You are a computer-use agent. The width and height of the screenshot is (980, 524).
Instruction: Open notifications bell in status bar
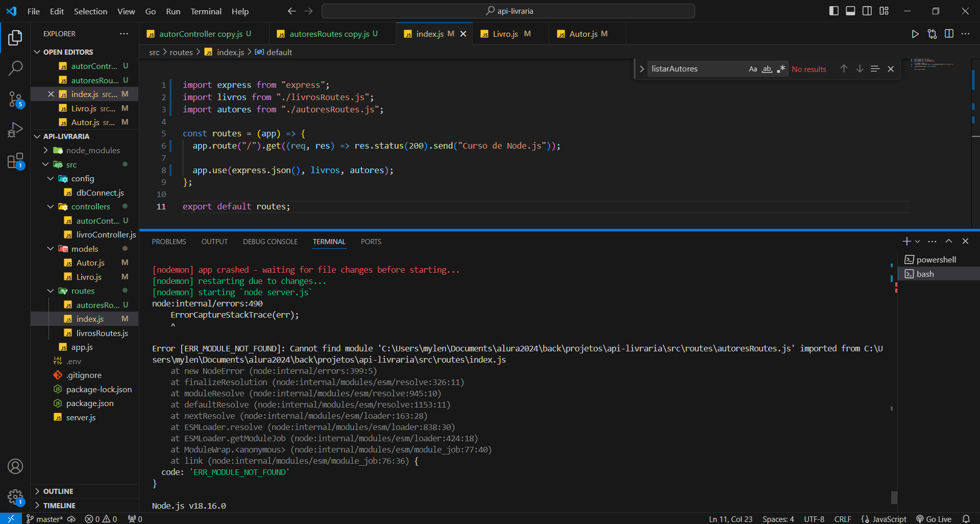966,518
